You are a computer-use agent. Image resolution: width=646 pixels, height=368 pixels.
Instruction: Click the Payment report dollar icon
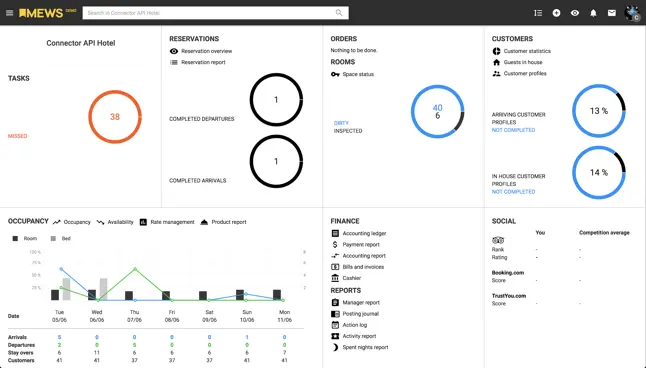point(335,244)
